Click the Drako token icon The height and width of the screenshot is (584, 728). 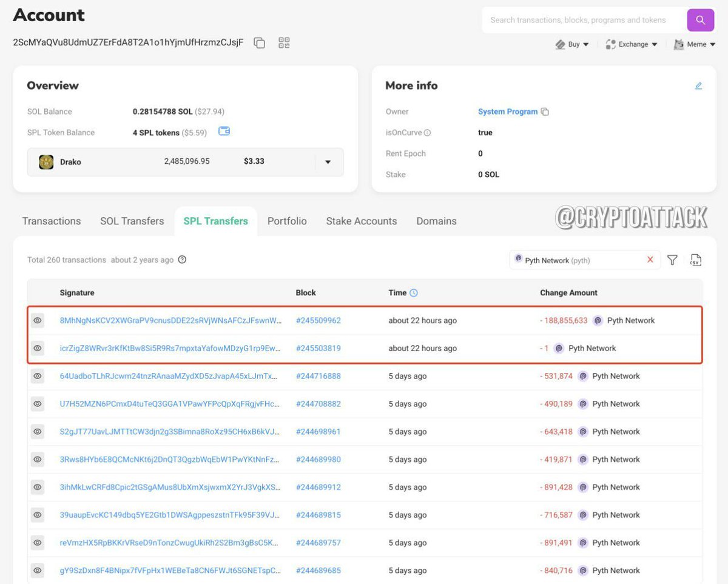[46, 162]
